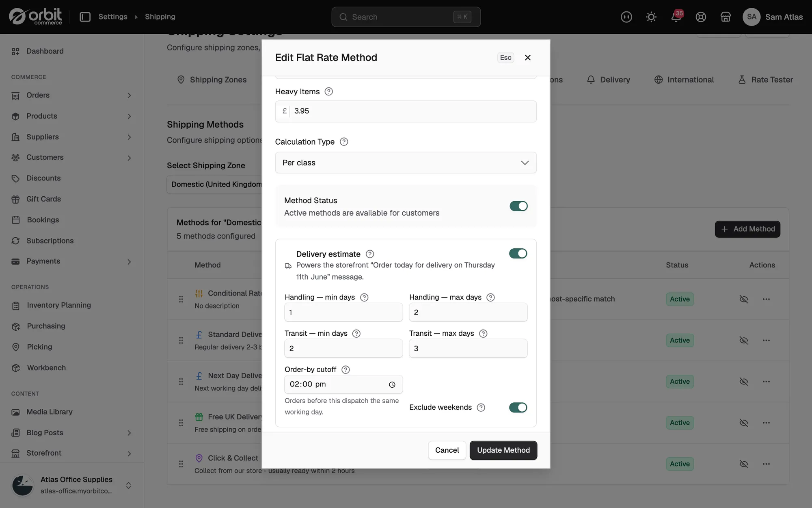The height and width of the screenshot is (508, 812).
Task: Hide the Free UK Delivery method
Action: pos(744,423)
